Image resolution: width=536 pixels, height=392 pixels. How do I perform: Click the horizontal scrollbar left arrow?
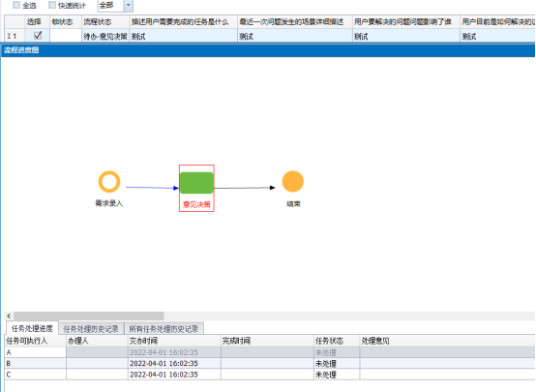tap(9, 316)
